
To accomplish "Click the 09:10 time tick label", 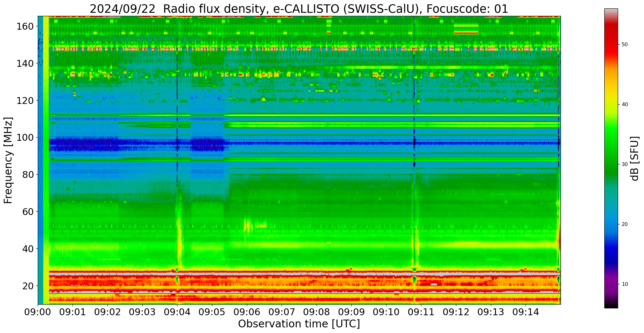I will tap(387, 313).
